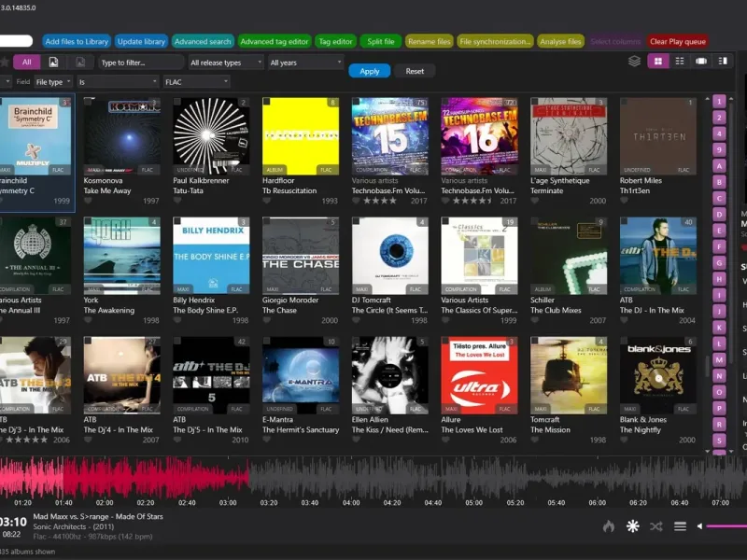
Task: Toggle shuffle playback icon
Action: pos(656,526)
